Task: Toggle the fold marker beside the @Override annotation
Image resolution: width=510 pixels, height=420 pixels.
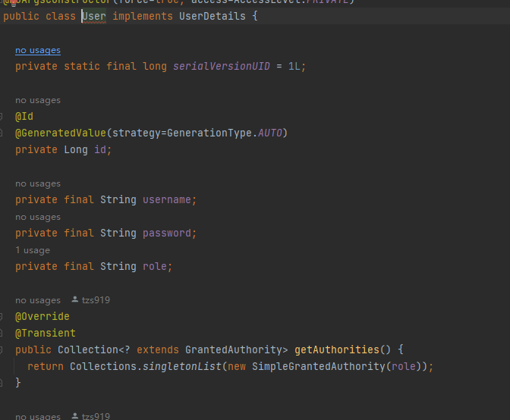Action: tap(2, 316)
